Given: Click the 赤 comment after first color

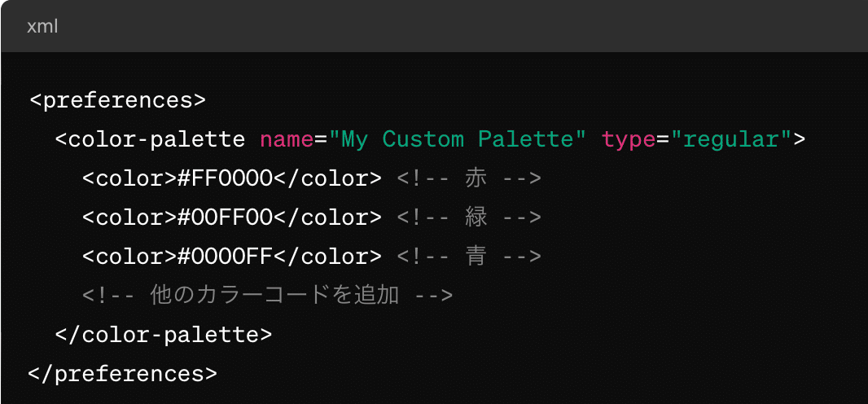Looking at the screenshot, I should 469,178.
